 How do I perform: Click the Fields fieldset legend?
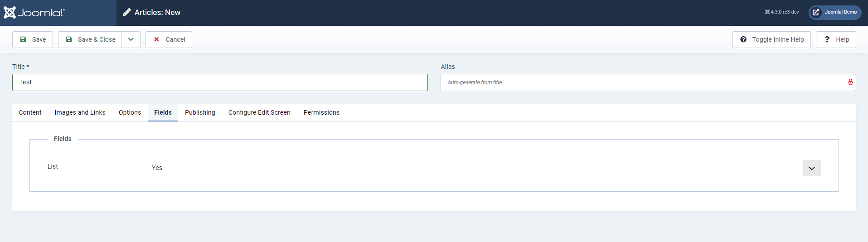click(x=63, y=139)
